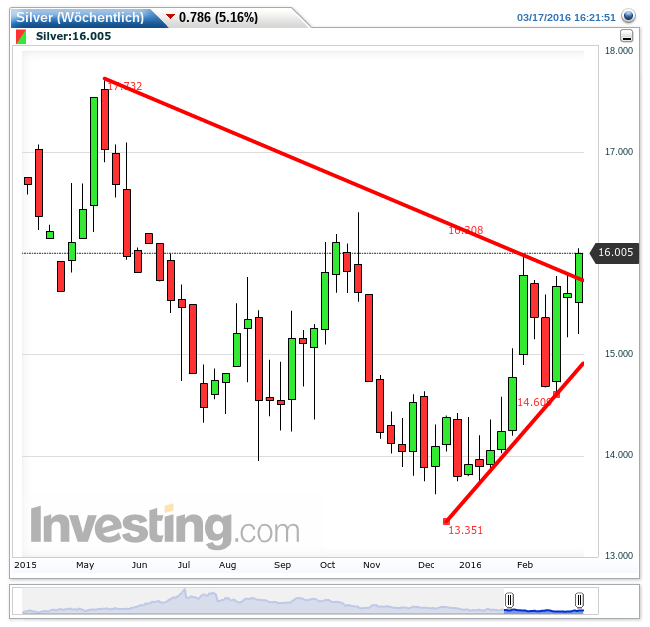Click the right handle of the range navigator
Image resolution: width=650 pixels, height=627 pixels.
coord(579,599)
